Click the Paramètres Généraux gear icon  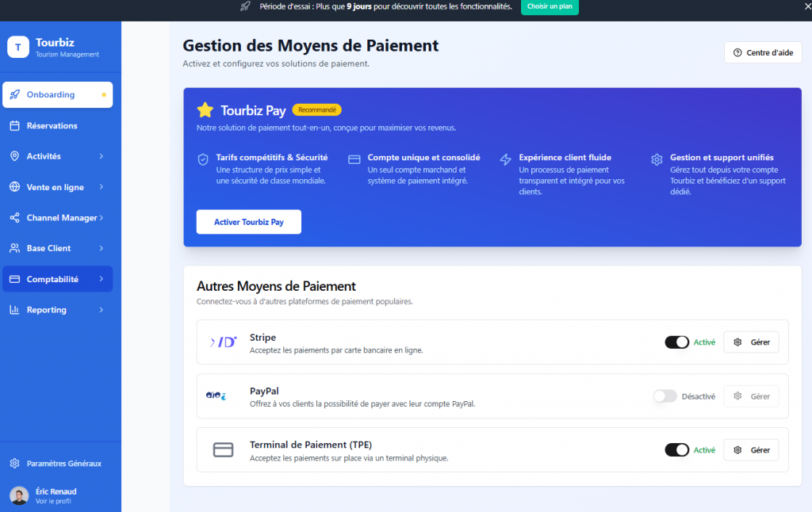14,463
